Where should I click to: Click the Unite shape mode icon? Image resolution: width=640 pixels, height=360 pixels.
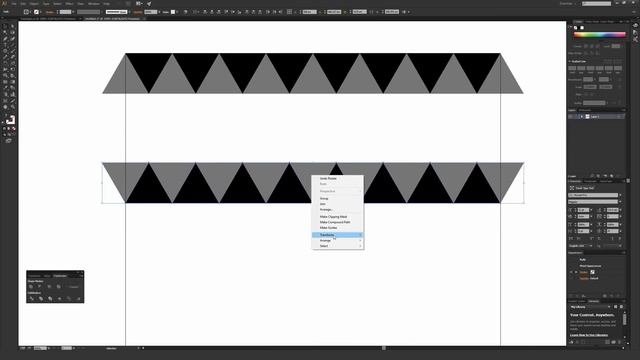point(31,287)
